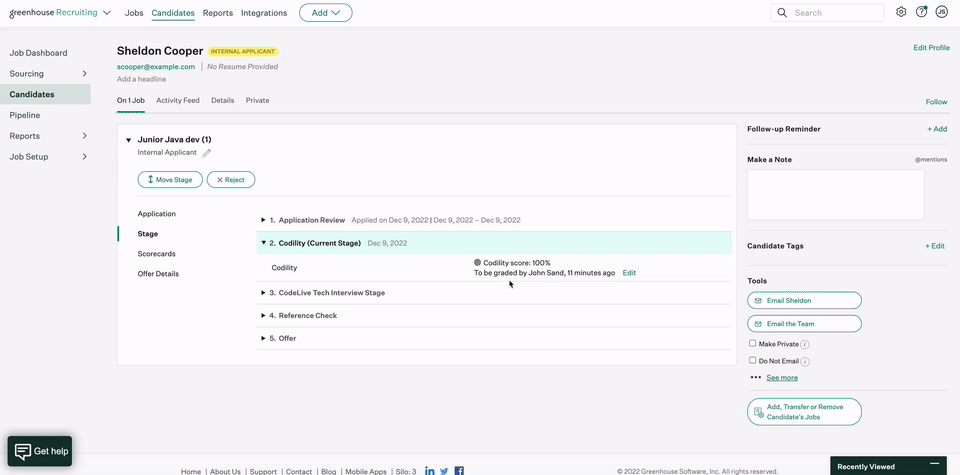960x475 pixels.
Task: Open the Mobile Apps footer link
Action: [366, 471]
